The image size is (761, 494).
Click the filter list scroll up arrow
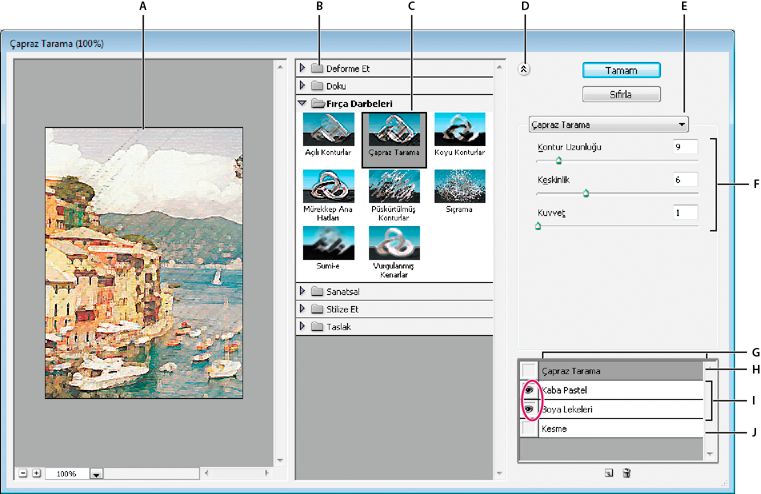[499, 67]
